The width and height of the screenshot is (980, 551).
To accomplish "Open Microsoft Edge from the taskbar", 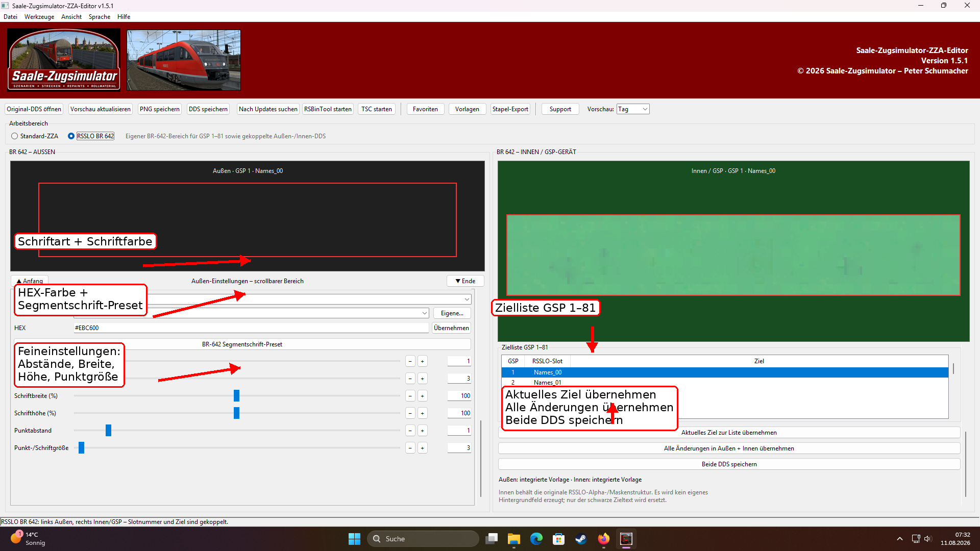I will click(536, 539).
